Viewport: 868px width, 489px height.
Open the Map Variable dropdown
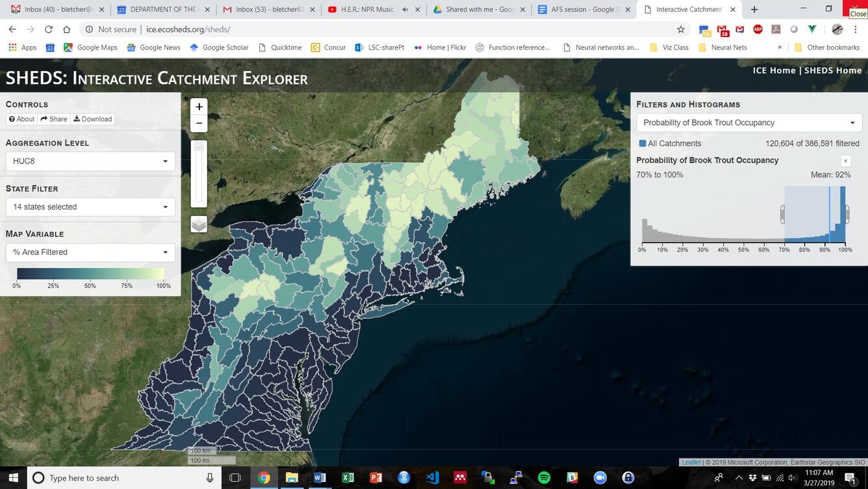[x=90, y=252]
